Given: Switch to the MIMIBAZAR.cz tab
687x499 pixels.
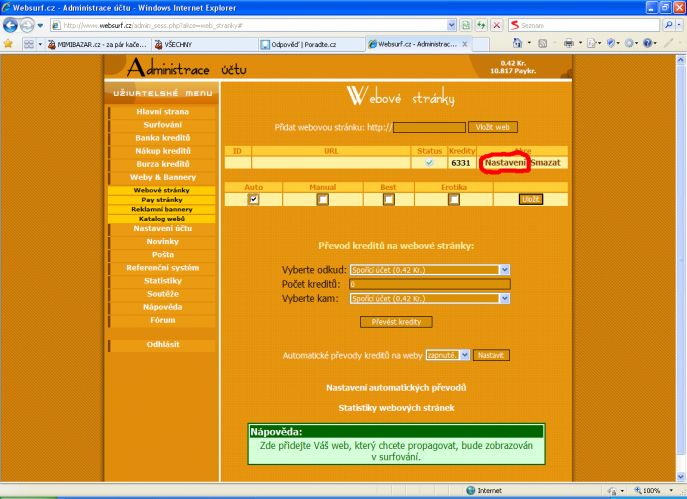Looking at the screenshot, I should pyautogui.click(x=98, y=44).
